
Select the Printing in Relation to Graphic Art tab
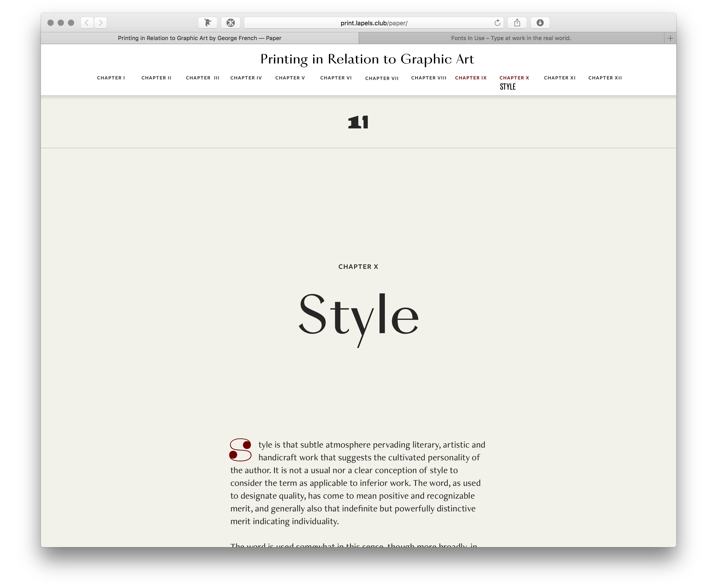tap(199, 38)
